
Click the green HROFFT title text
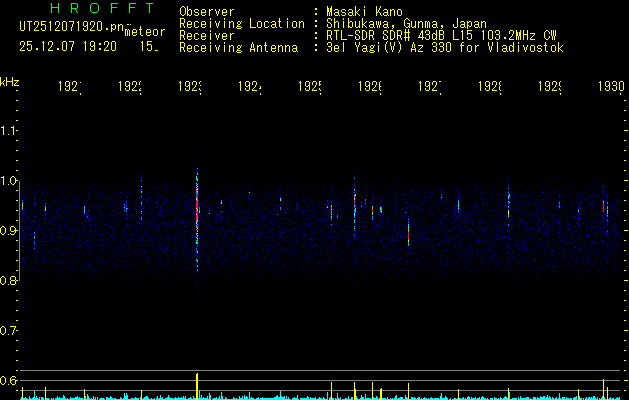[103, 8]
